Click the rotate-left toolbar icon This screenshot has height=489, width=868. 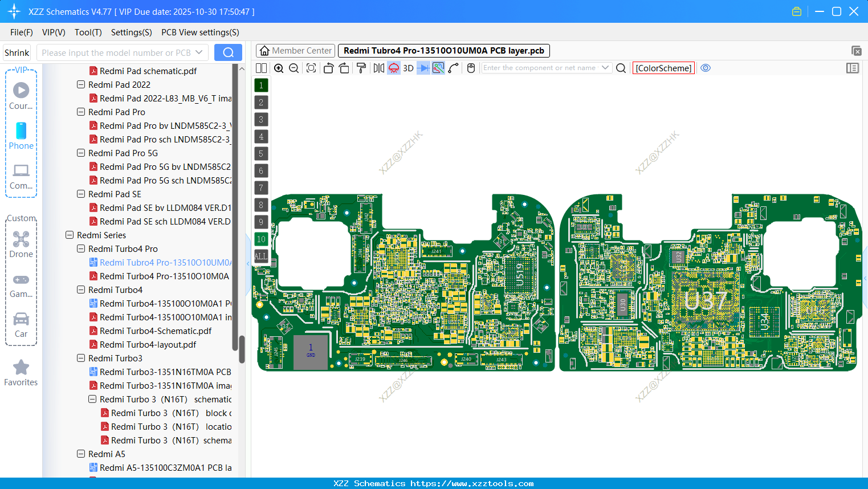tap(328, 68)
